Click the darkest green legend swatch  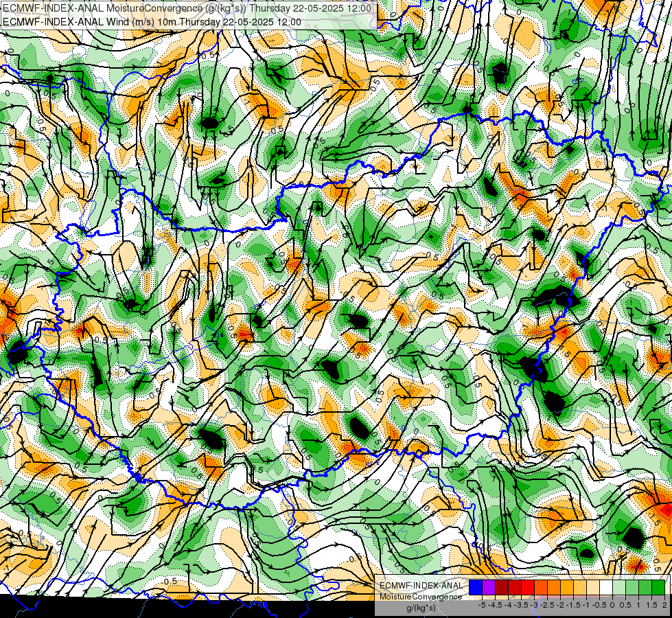(x=658, y=587)
